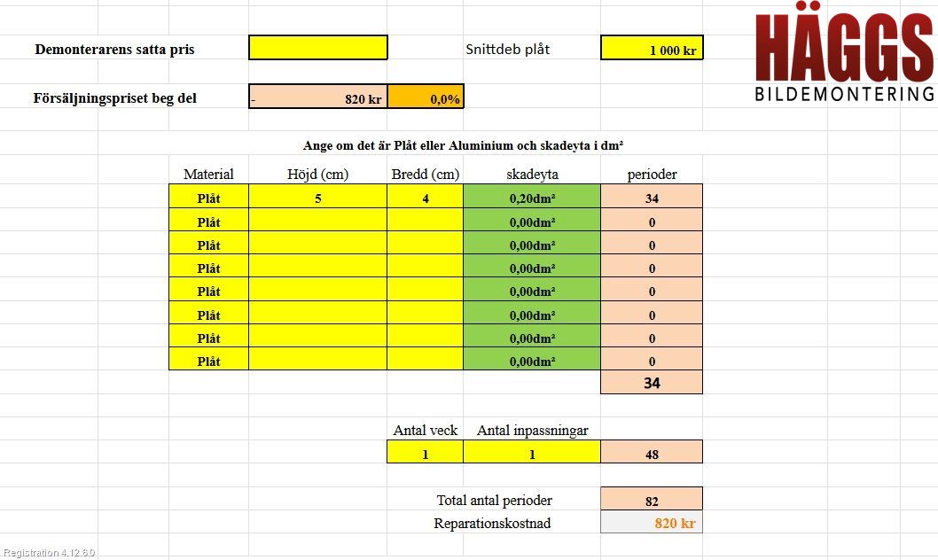The height and width of the screenshot is (560, 938).
Task: Click the orange 0,0% percentage cell
Action: (x=426, y=97)
